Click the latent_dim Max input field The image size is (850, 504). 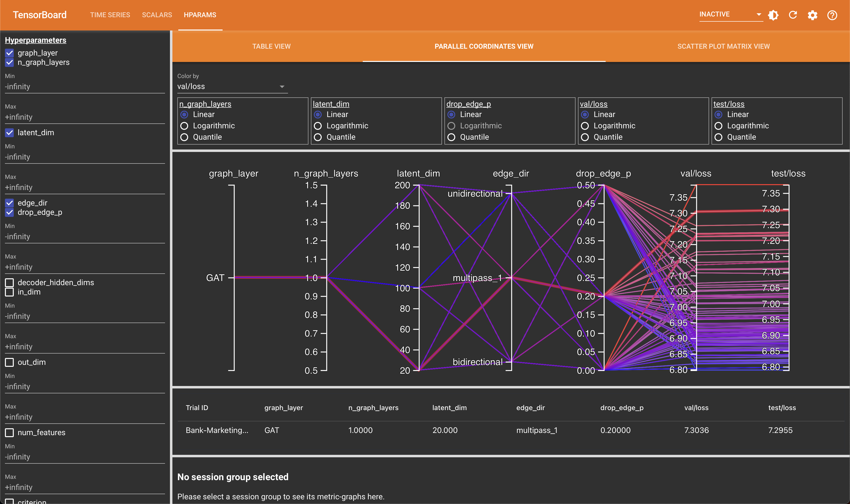pyautogui.click(x=85, y=188)
